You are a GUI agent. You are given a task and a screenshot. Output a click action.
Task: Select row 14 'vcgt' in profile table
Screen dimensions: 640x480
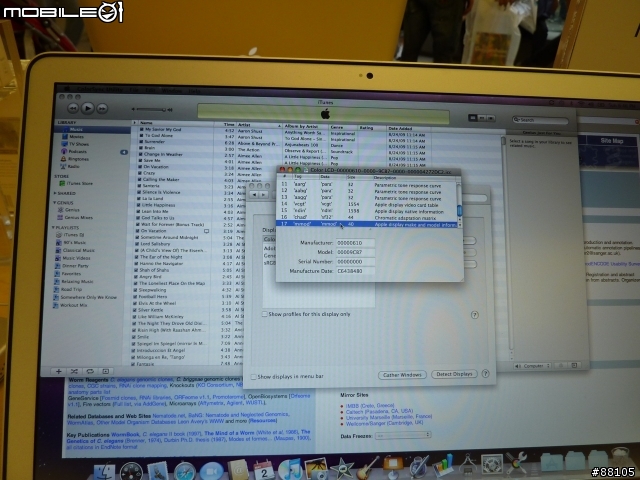(367, 204)
